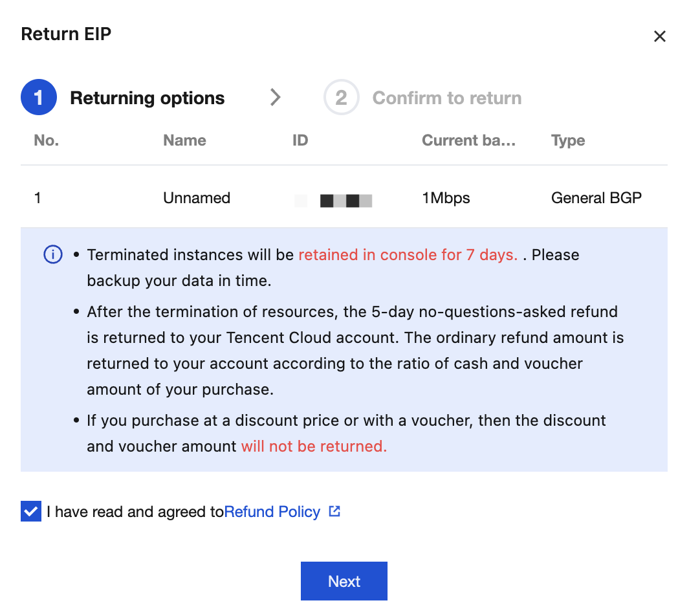Click the Type column header
This screenshot has height=616, width=678.
coord(568,140)
